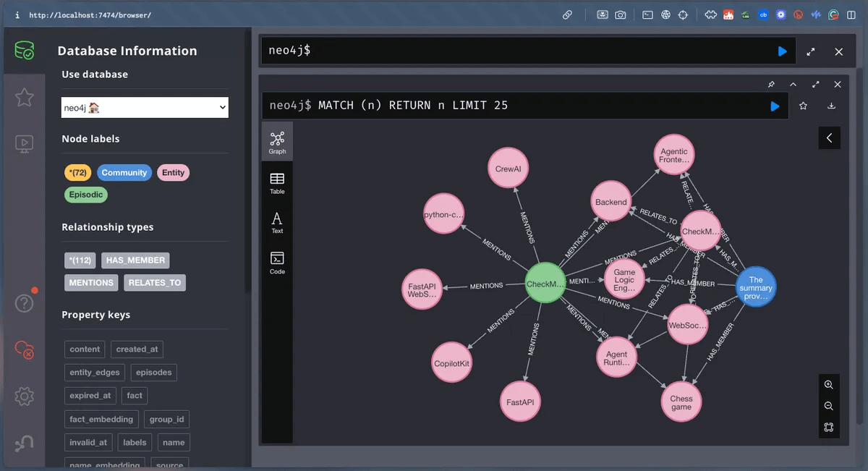868x471 pixels.
Task: Expand the graph side panel arrow
Action: pyautogui.click(x=829, y=137)
